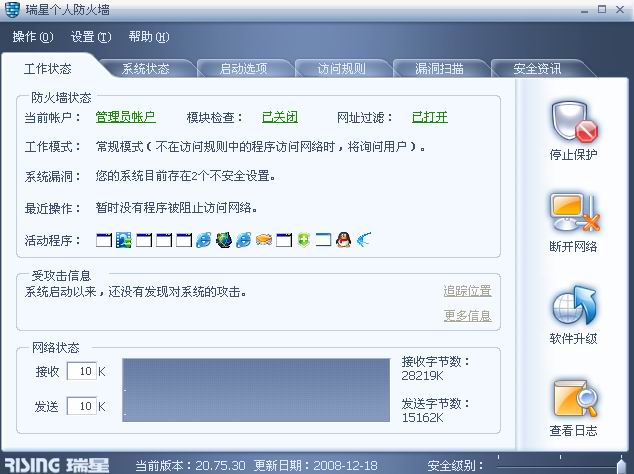Click the Internet Explorer icon left of globe

(x=203, y=240)
